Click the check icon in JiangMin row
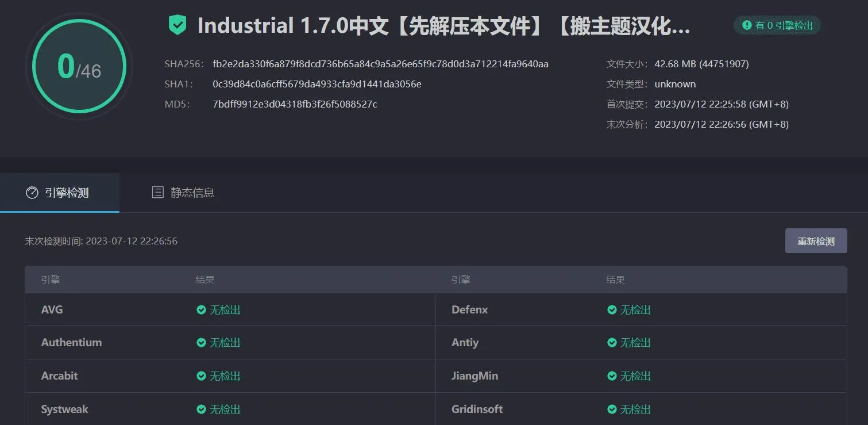The height and width of the screenshot is (425, 868). (x=612, y=376)
